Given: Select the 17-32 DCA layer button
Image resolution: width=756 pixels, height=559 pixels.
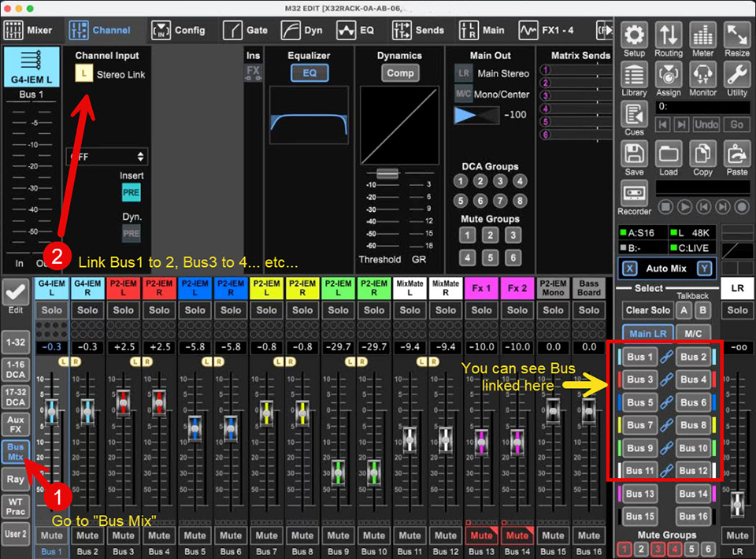Looking at the screenshot, I should (x=16, y=397).
